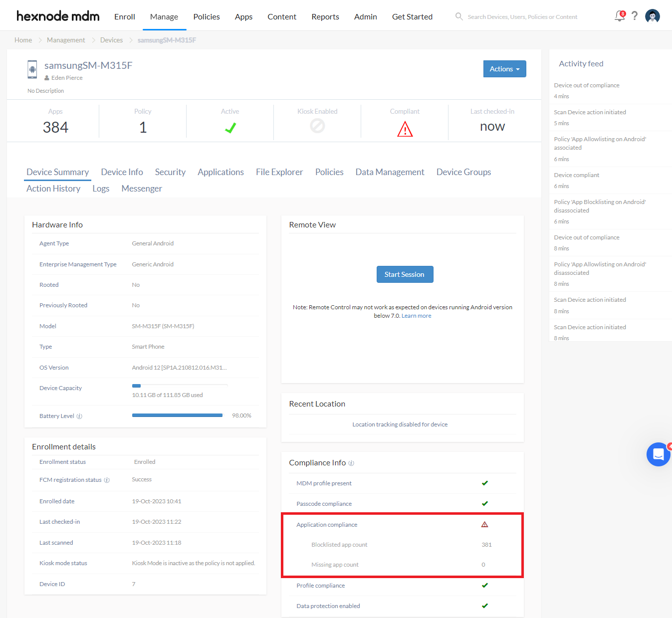Screen dimensions: 672x618
Task: Click the Data protection enabled checkmark
Action: pyautogui.click(x=485, y=606)
